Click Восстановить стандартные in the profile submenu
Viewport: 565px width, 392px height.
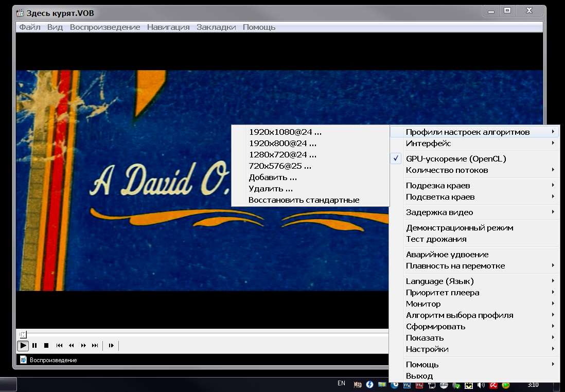304,200
